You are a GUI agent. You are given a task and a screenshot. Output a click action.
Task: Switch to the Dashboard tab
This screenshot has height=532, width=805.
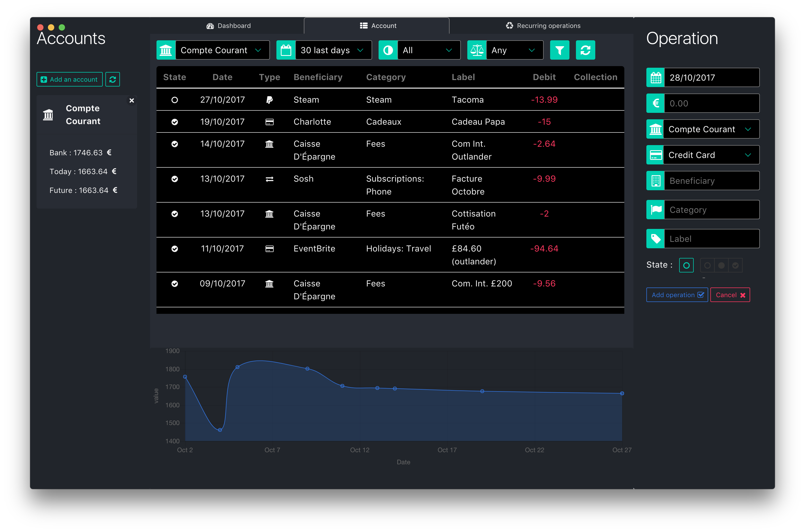(x=229, y=26)
